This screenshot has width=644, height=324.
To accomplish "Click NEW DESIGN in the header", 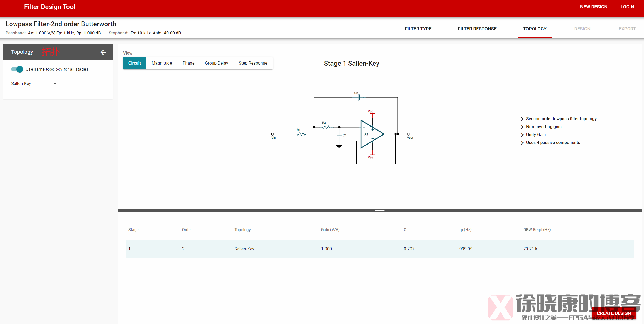I will [x=593, y=7].
